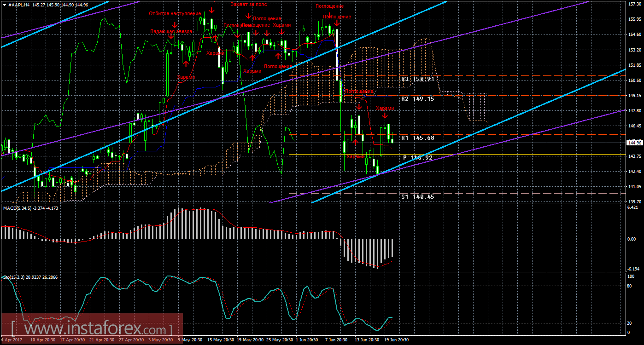Viewport: 644px width, 345px height.
Task: Click the '21 Apr 20:30' date label
Action: point(102,340)
